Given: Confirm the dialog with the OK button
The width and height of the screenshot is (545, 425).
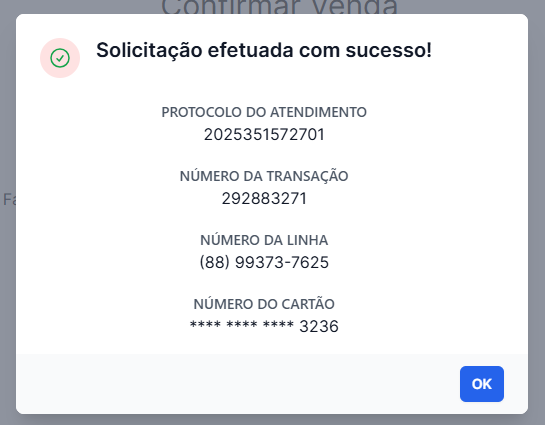Looking at the screenshot, I should click(x=482, y=384).
